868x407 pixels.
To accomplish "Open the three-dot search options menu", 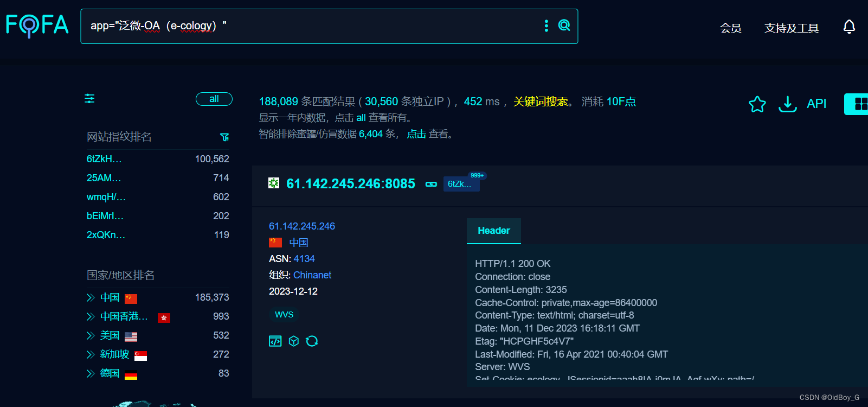I will [546, 26].
